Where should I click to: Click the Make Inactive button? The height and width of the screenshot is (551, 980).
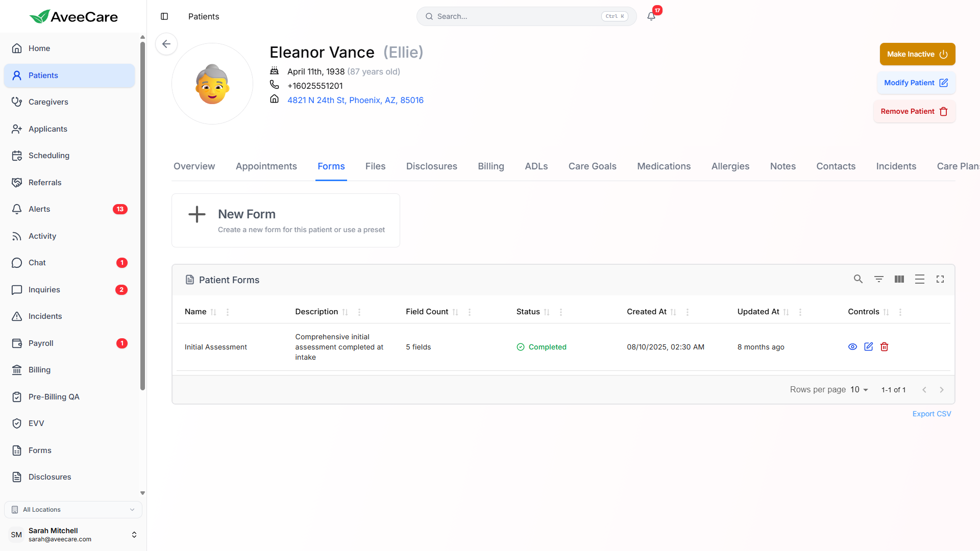click(x=917, y=54)
